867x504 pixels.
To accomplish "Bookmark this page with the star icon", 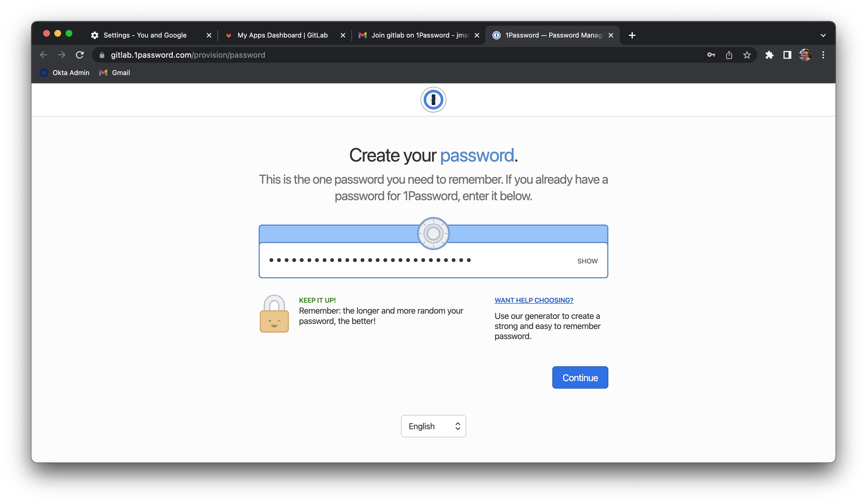I will pyautogui.click(x=747, y=55).
